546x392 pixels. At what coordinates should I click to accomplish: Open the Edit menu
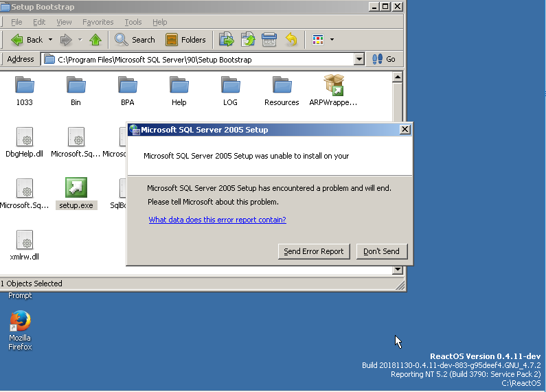[x=39, y=22]
